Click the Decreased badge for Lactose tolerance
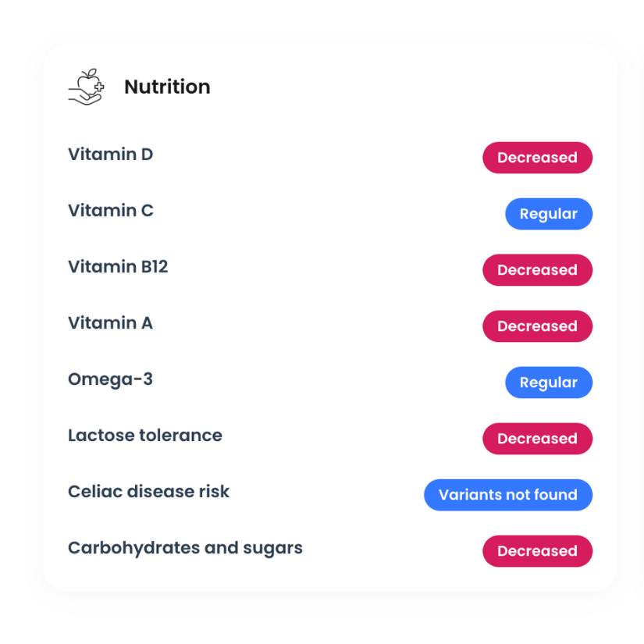Image resolution: width=644 pixels, height=644 pixels. [537, 439]
